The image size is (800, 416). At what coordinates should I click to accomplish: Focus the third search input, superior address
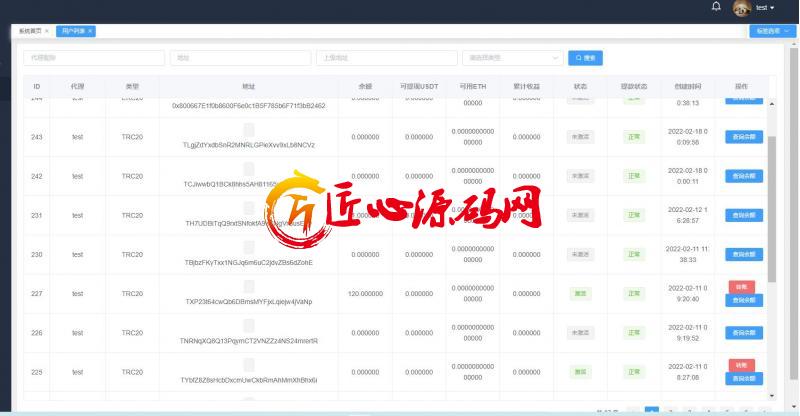coord(387,58)
